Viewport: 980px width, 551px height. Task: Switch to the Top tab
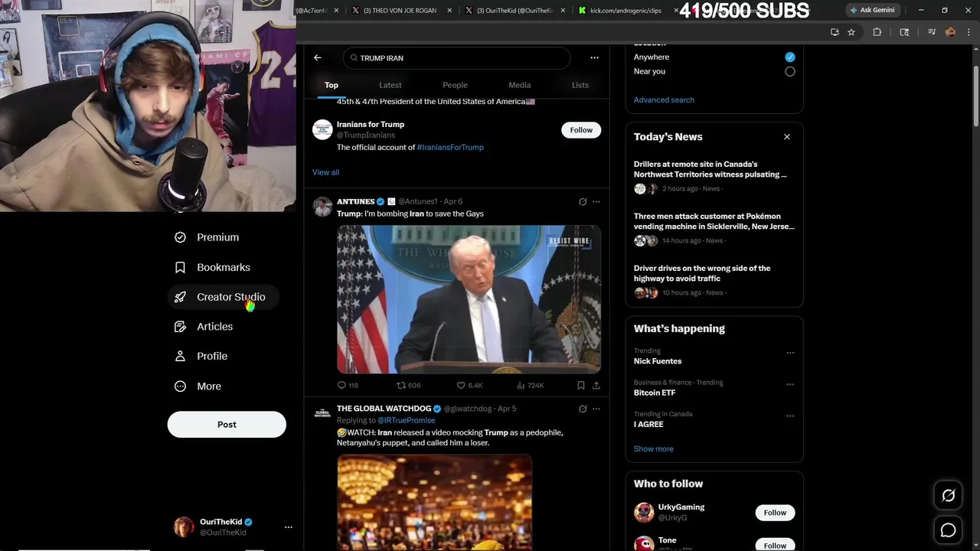coord(332,85)
